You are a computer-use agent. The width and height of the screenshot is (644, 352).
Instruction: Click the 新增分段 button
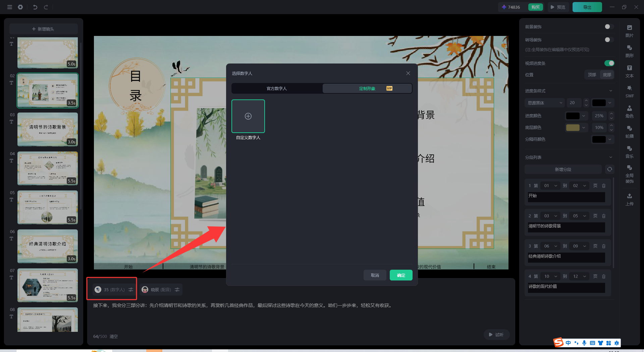[x=563, y=169]
